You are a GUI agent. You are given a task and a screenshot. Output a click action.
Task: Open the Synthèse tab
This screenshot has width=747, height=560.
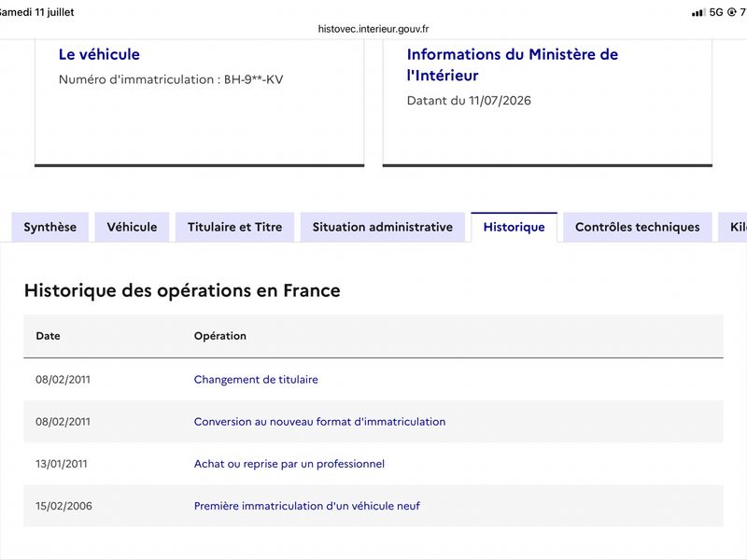50,227
